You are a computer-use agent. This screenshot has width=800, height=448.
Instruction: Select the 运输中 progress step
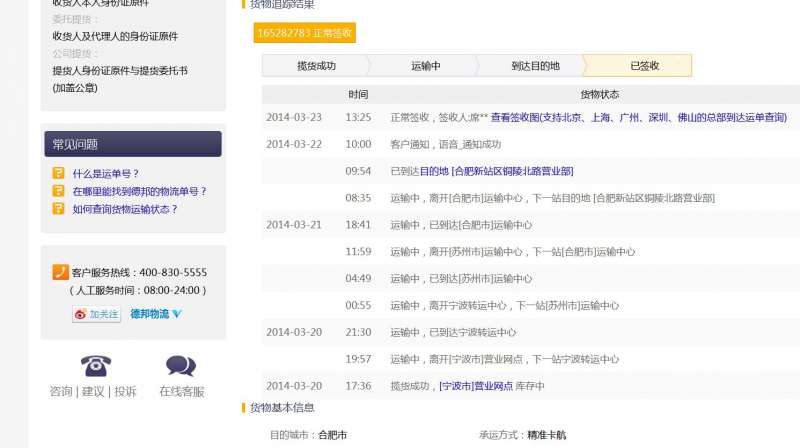[x=425, y=66]
